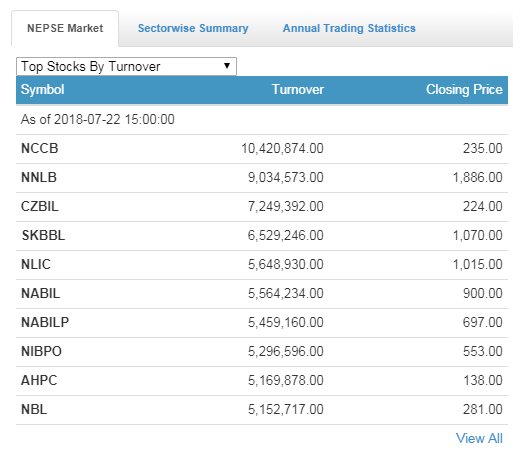Select the CZBIL stock symbol
This screenshot has height=465, width=521.
[x=40, y=206]
